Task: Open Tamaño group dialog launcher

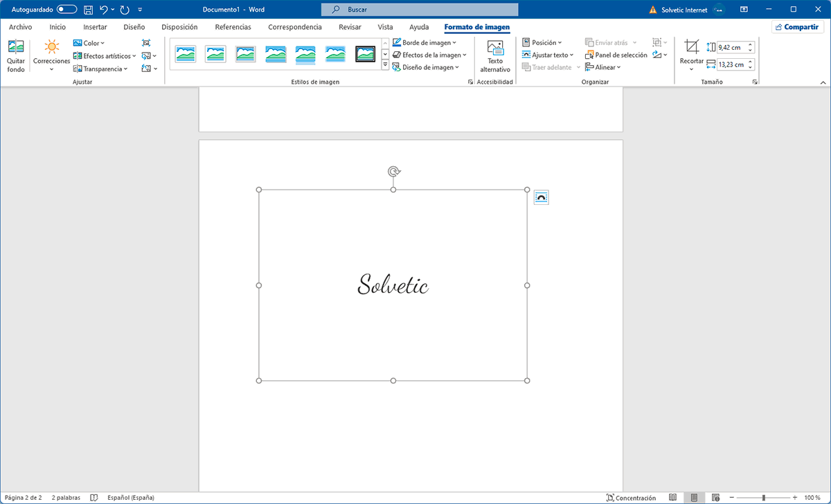Action: (755, 82)
